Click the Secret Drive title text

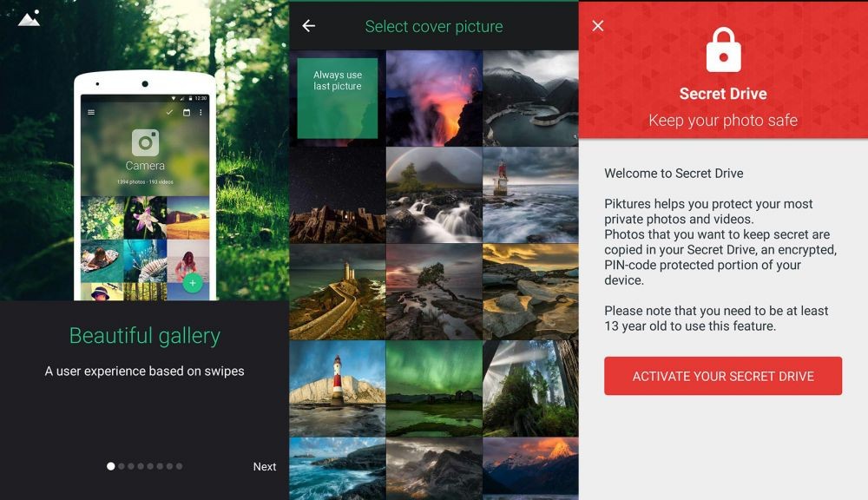[x=723, y=94]
